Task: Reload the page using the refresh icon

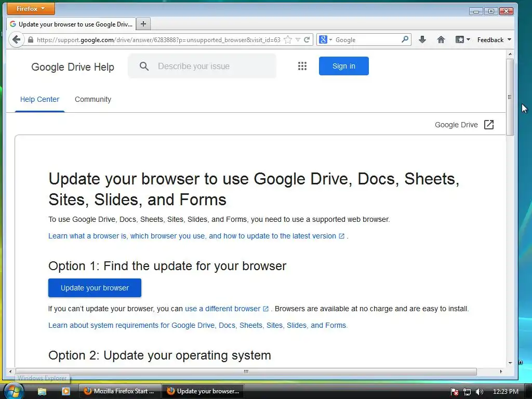Action: pyautogui.click(x=307, y=39)
